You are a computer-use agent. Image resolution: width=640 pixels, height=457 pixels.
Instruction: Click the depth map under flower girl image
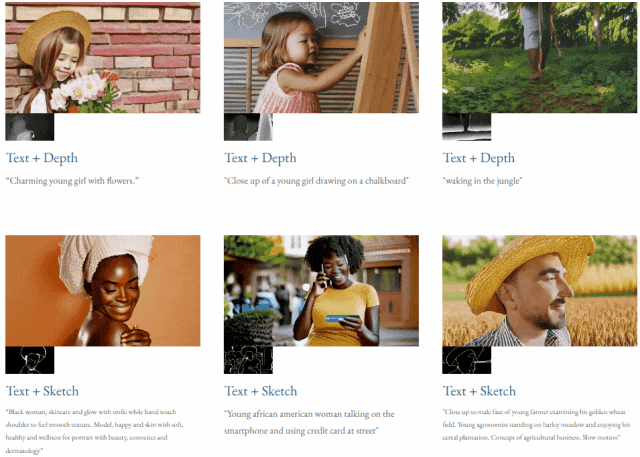coord(30,127)
